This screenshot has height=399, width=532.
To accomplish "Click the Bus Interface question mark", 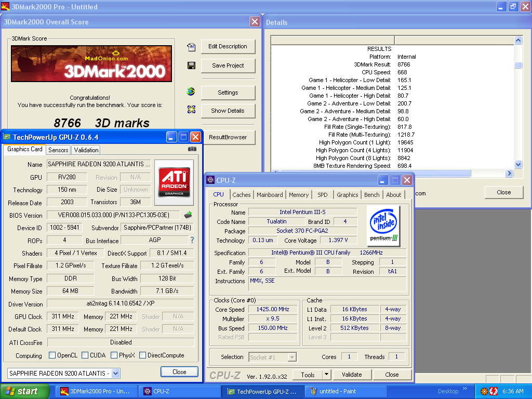I will [x=192, y=240].
